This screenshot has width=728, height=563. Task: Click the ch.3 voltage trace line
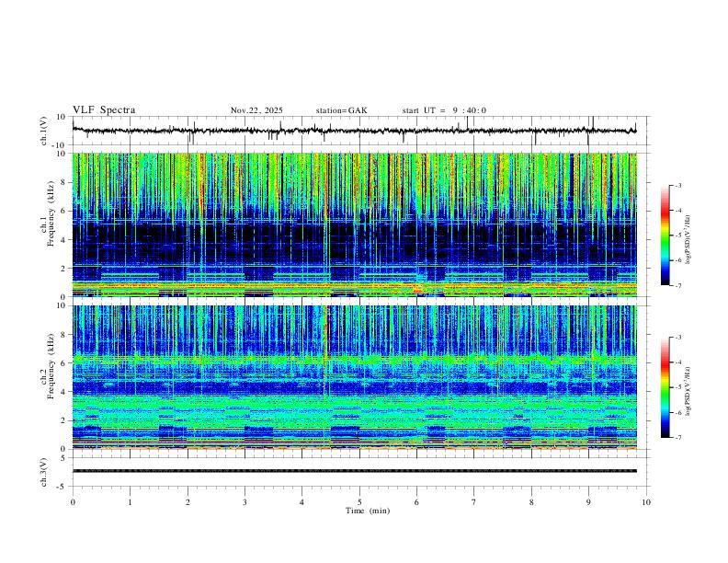click(x=354, y=471)
